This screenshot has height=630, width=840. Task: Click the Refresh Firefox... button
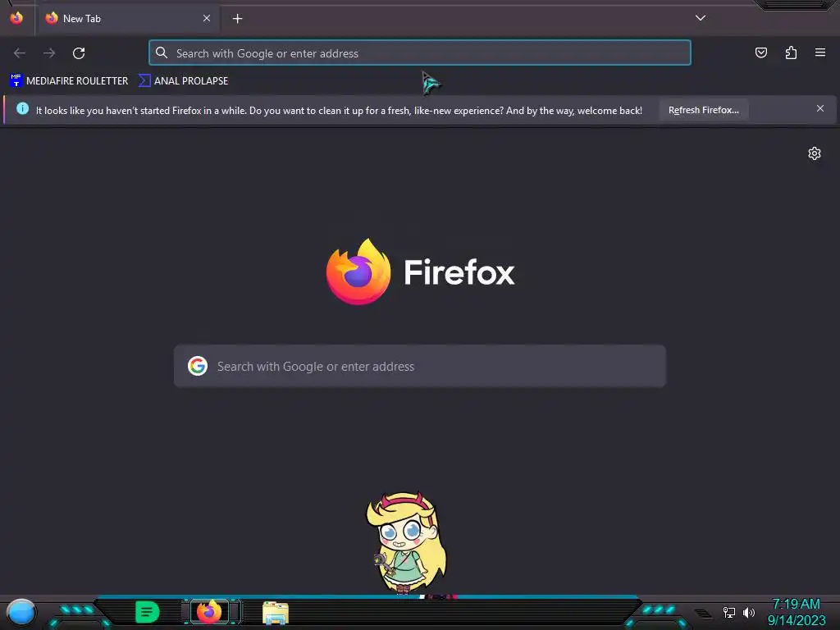click(703, 110)
